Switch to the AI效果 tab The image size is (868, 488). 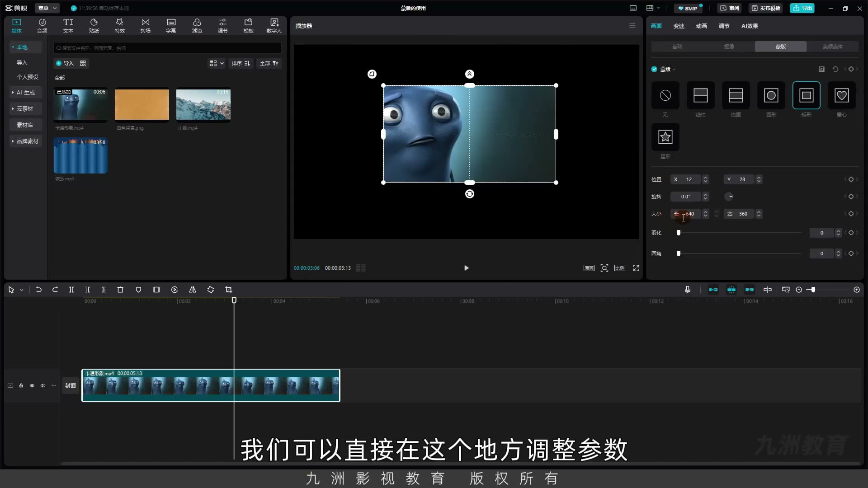(x=750, y=26)
